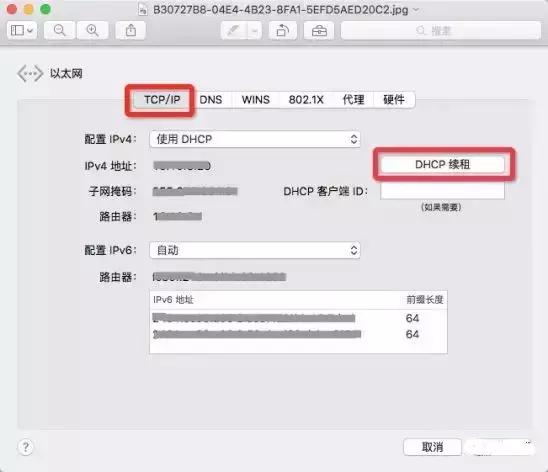Select the highlight pen tool
The height and width of the screenshot is (472, 548).
pyautogui.click(x=234, y=31)
